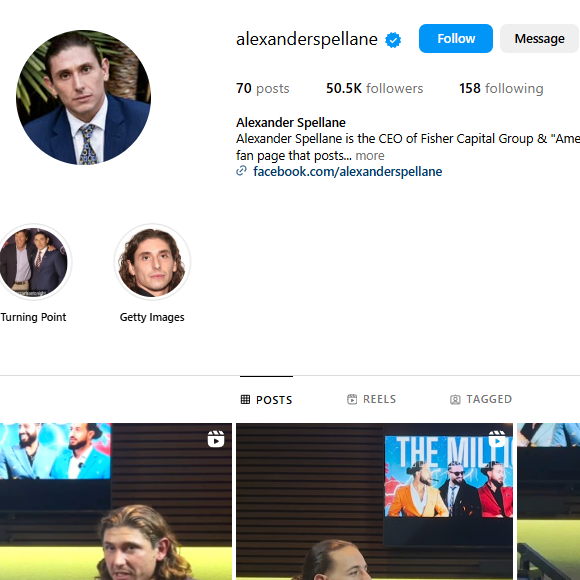580x580 pixels.
Task: View the large profile picture
Action: [x=83, y=97]
